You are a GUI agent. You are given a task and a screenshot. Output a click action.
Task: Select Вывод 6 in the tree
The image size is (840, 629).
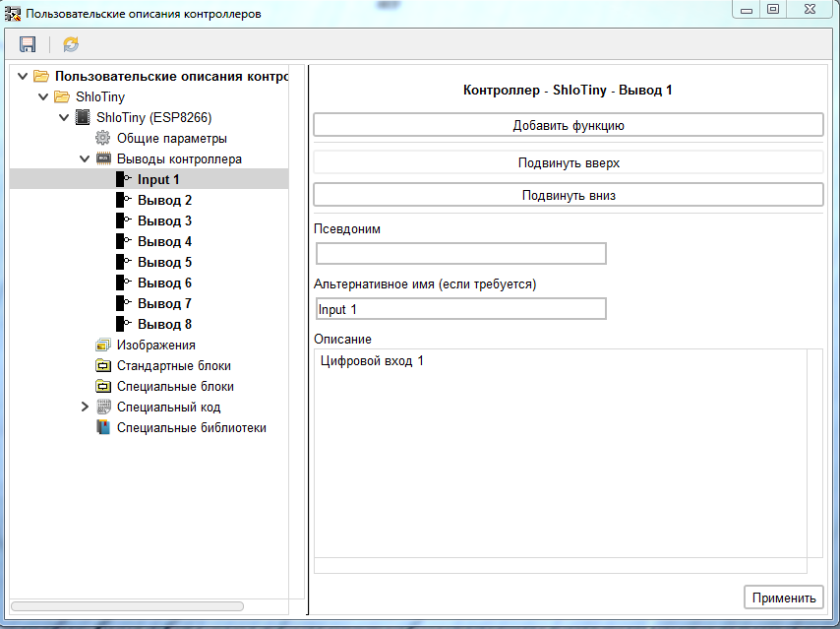tap(164, 283)
